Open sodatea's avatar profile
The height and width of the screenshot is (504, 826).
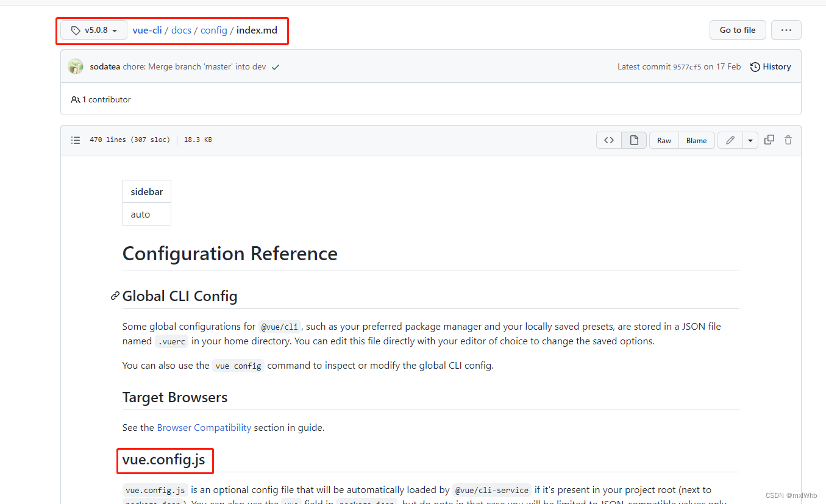click(x=76, y=67)
